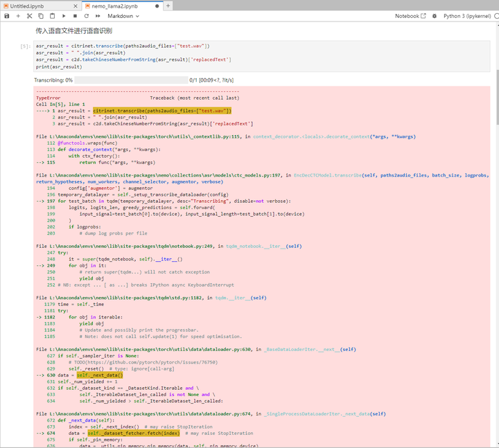Click the unsaved dot on the nemo_llama2.ipynb tab

[157, 6]
